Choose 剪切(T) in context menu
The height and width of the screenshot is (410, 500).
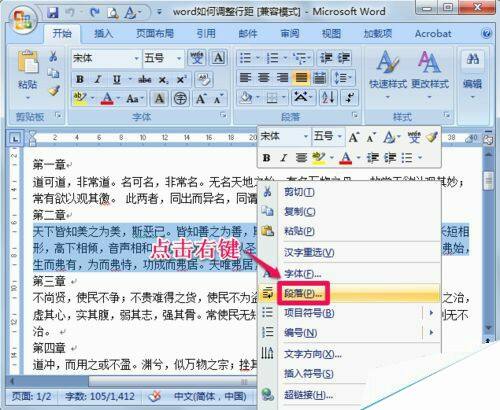pos(350,192)
